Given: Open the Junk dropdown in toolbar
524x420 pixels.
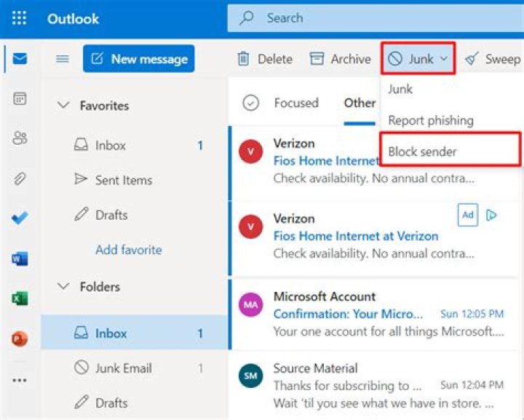Looking at the screenshot, I should [x=418, y=59].
